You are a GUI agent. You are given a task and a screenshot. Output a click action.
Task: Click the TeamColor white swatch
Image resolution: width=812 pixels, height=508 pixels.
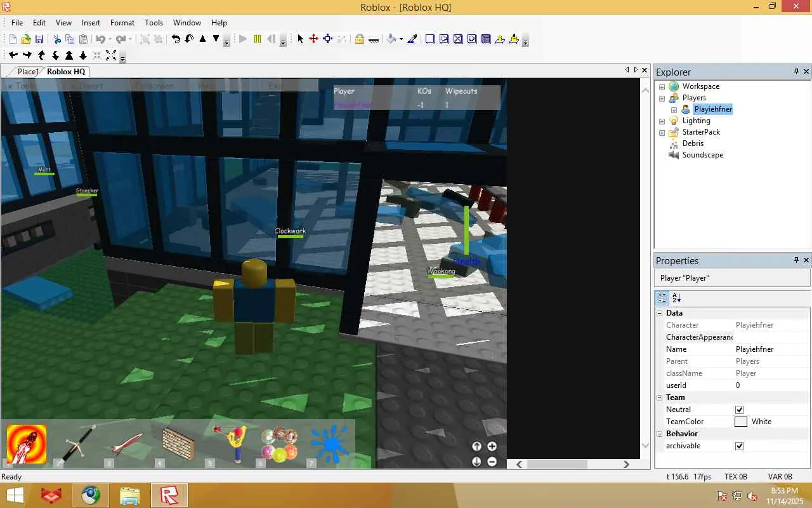pos(741,422)
